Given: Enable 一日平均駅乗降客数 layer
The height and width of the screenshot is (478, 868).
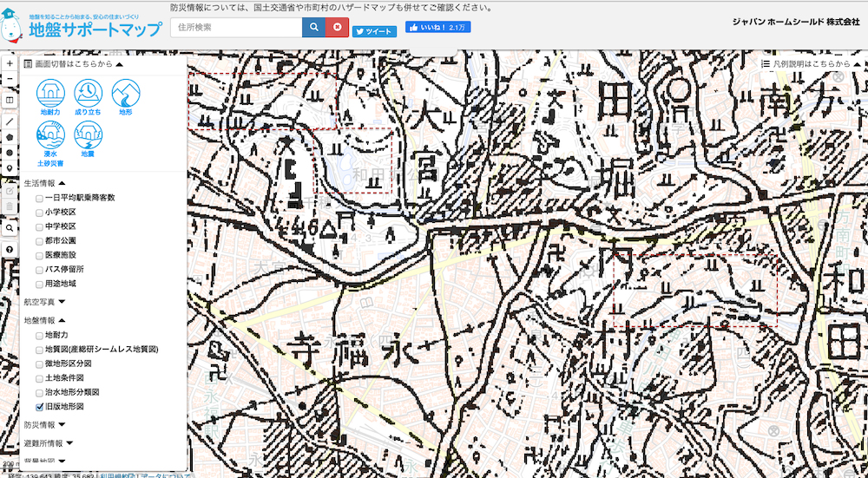Looking at the screenshot, I should [x=39, y=198].
